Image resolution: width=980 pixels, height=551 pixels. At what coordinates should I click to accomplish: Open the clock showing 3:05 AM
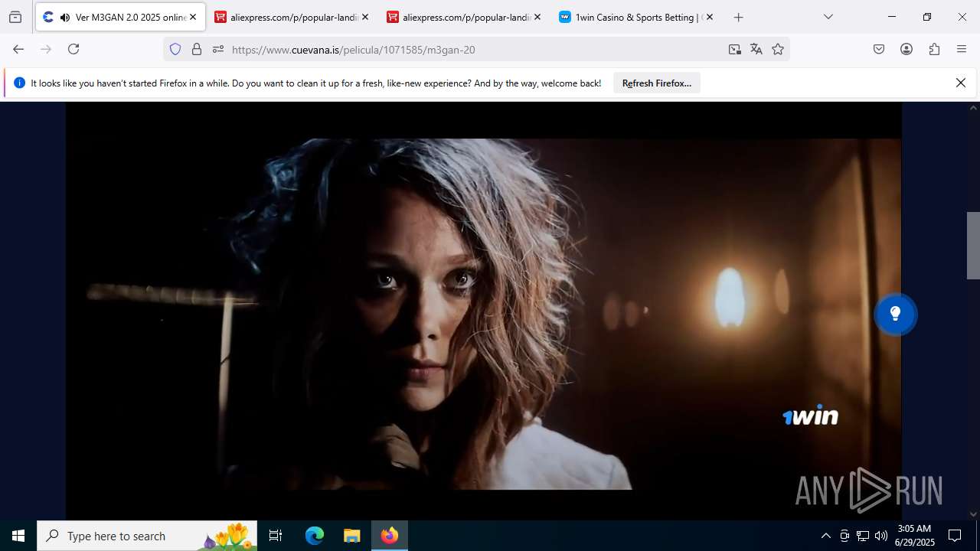tap(915, 536)
